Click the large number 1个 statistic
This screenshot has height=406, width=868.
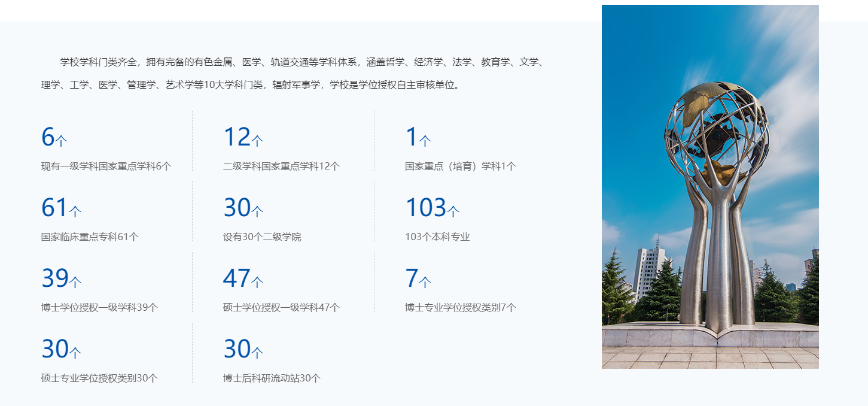coord(418,137)
